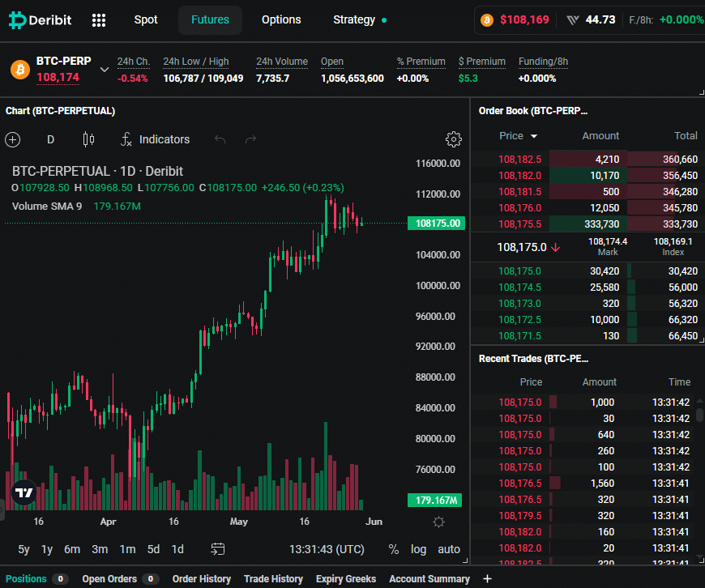The width and height of the screenshot is (705, 588).
Task: Click the 24h Low / High label
Action: (x=196, y=62)
